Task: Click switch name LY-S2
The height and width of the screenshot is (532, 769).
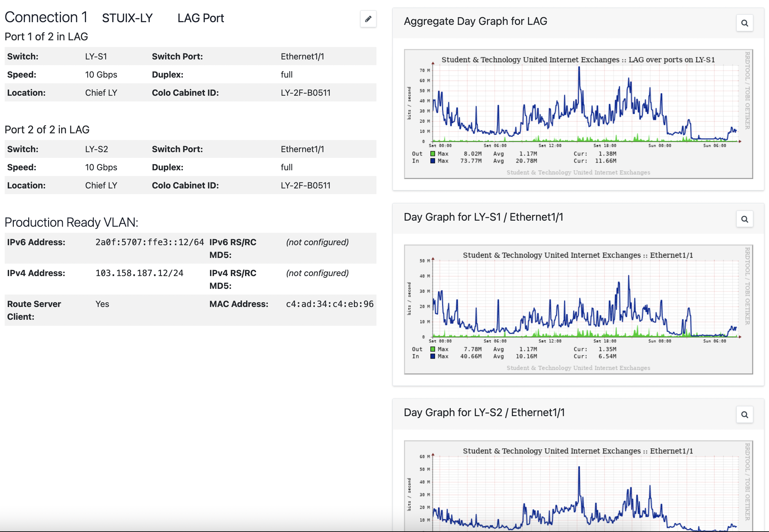Action: click(x=97, y=149)
